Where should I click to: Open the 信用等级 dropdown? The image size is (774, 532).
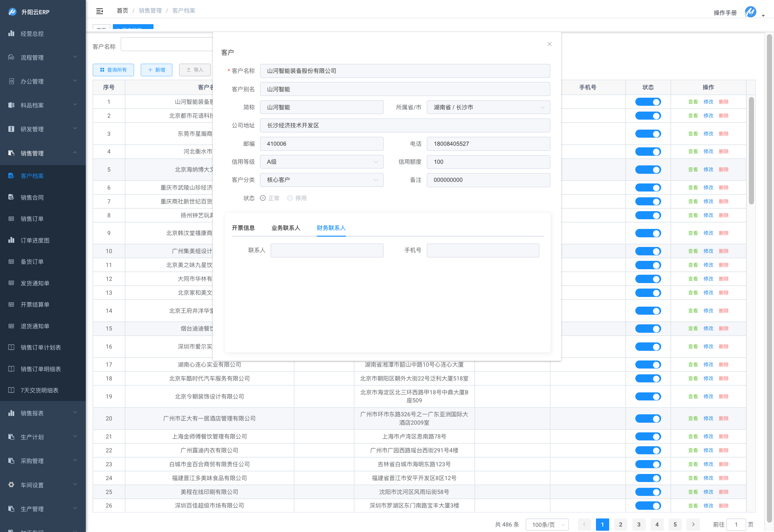(322, 162)
